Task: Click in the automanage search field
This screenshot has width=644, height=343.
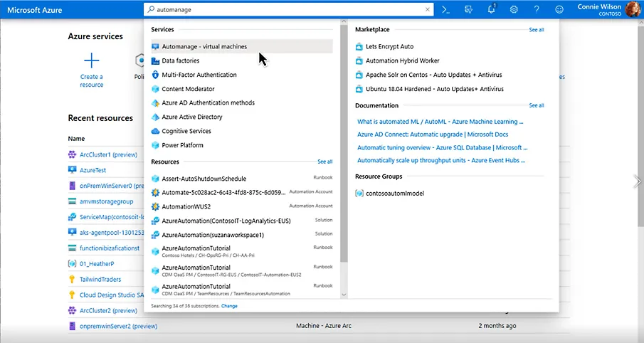Action: pyautogui.click(x=285, y=10)
